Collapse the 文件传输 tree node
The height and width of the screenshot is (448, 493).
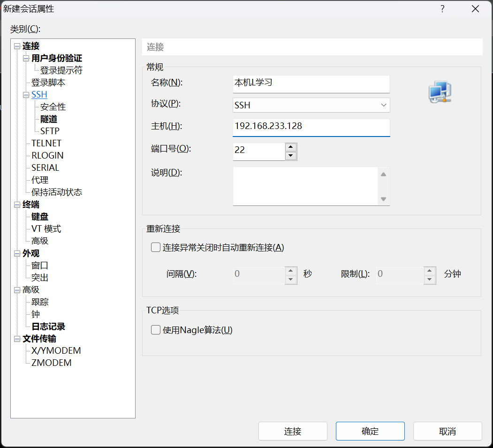click(17, 339)
